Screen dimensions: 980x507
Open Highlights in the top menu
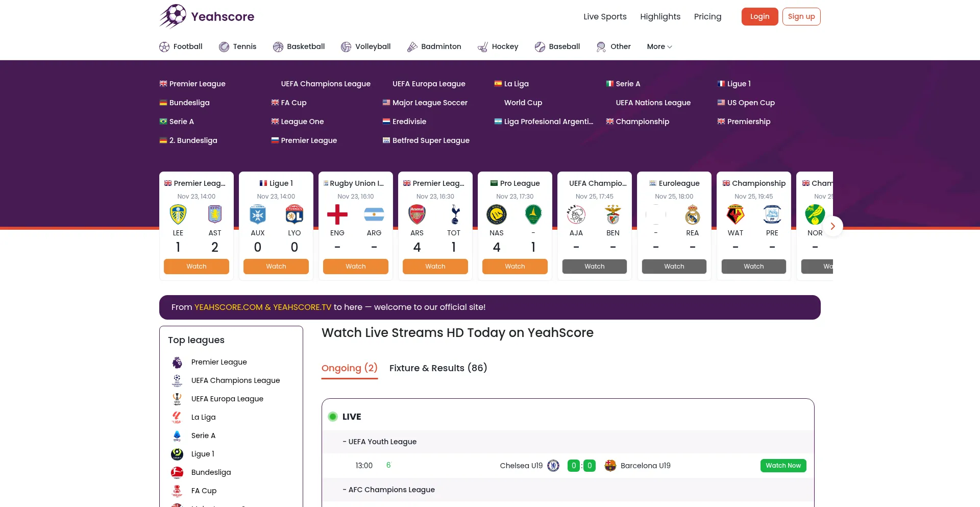[x=660, y=16]
